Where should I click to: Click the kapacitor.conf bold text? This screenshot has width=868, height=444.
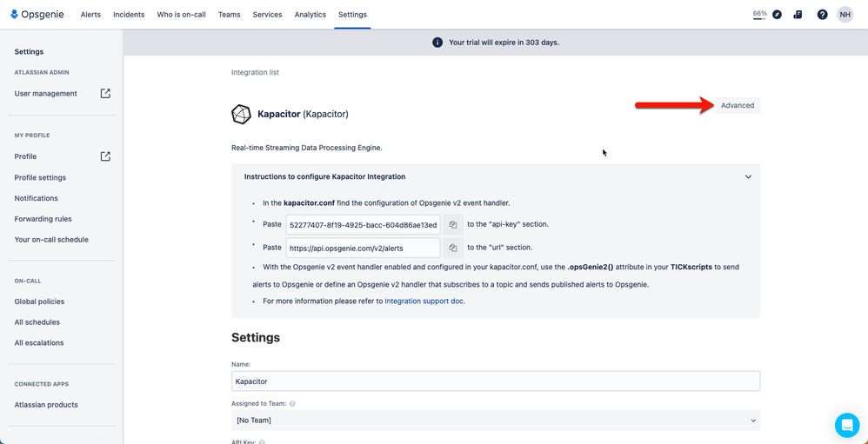[x=310, y=203]
